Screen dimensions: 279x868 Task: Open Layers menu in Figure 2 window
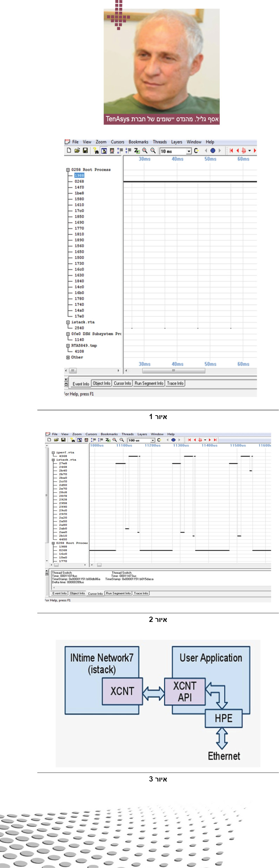click(142, 434)
